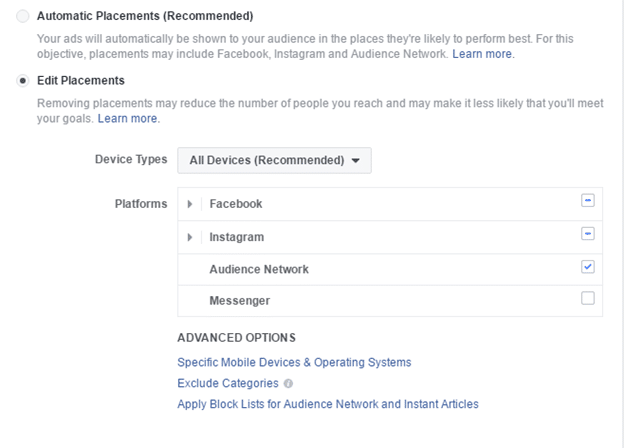Select Edit Placements radio button
Viewport: 624px width, 448px height.
click(x=23, y=80)
